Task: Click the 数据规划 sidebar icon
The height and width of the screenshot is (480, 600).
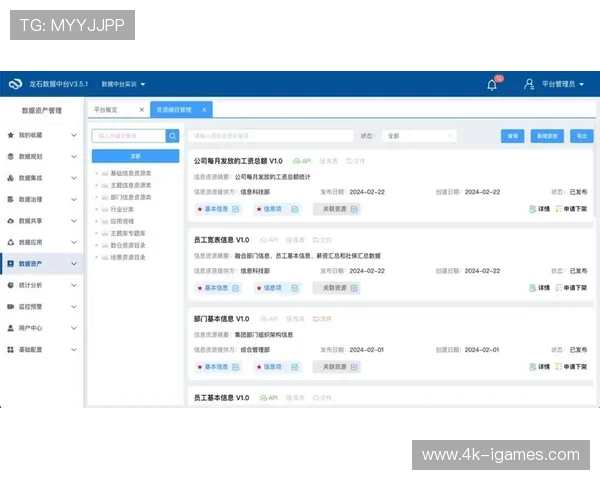Action: tap(11, 157)
